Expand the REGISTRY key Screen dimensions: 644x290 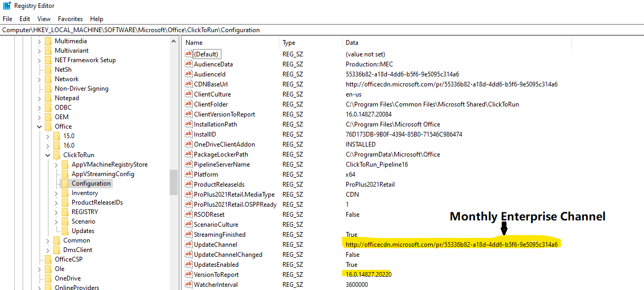click(x=56, y=212)
